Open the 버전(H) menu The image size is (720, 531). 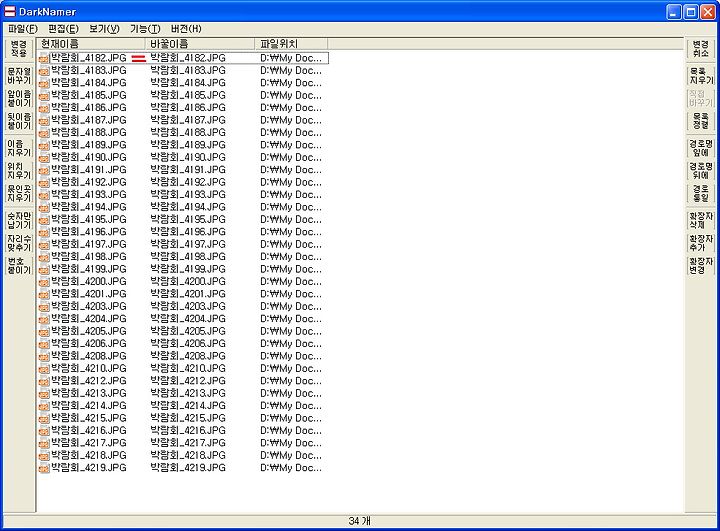click(186, 29)
